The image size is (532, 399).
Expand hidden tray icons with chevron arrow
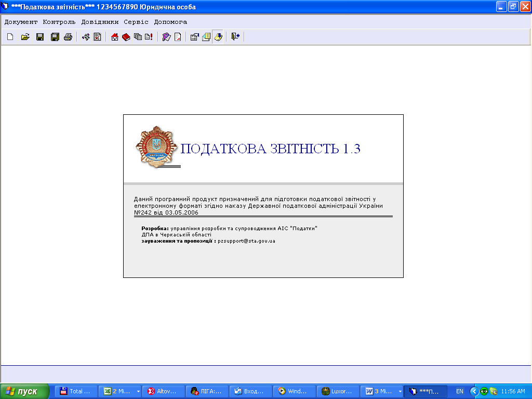474,391
